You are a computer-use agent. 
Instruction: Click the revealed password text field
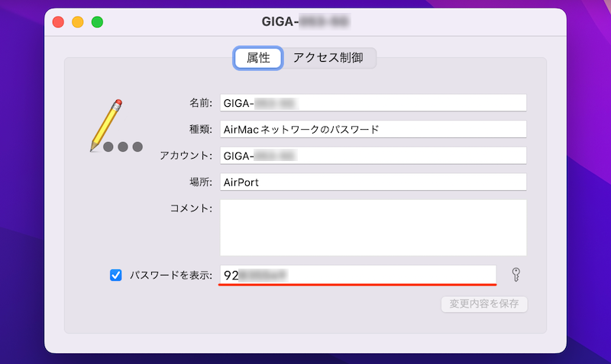tap(357, 275)
